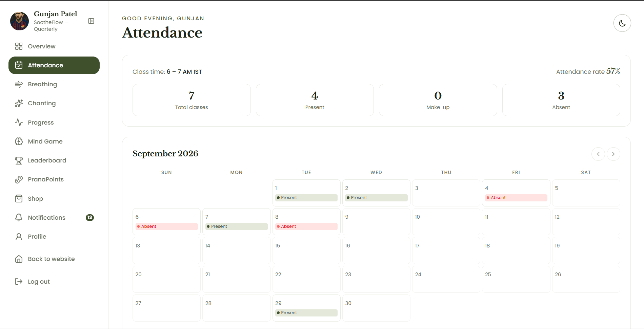Collapse the sidebar with panel icon
This screenshot has height=329, width=644.
(x=91, y=21)
